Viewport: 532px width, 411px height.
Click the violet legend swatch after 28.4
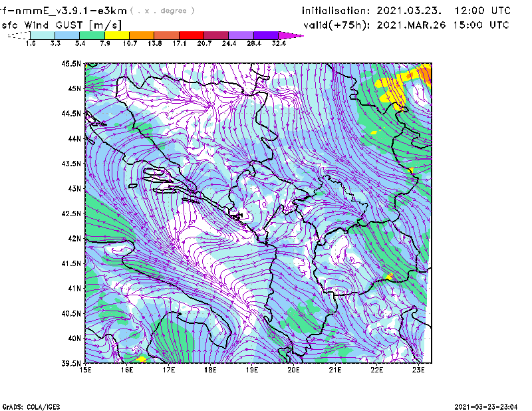click(x=266, y=35)
